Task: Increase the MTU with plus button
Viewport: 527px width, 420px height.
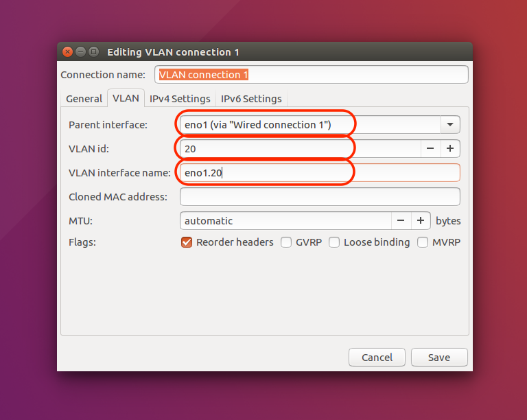Action: tap(421, 221)
